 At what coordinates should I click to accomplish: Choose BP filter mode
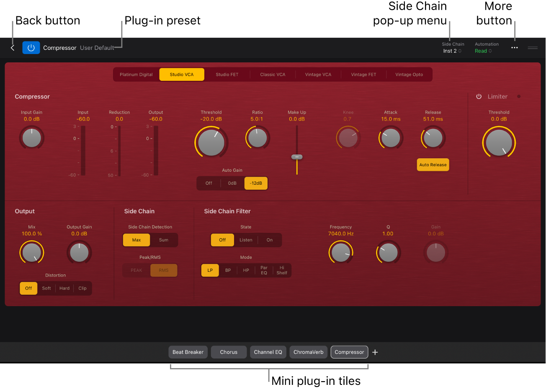[x=228, y=270]
